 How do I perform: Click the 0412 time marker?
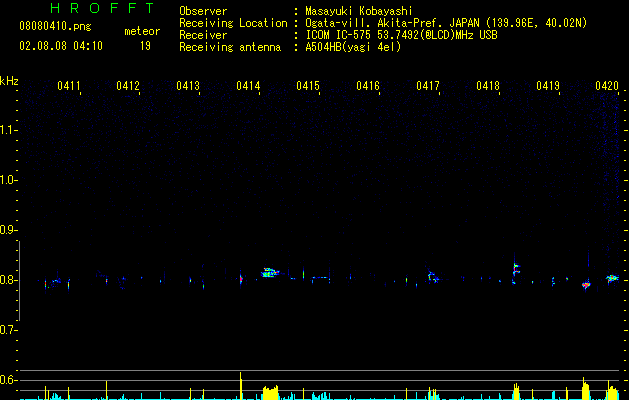tap(128, 86)
